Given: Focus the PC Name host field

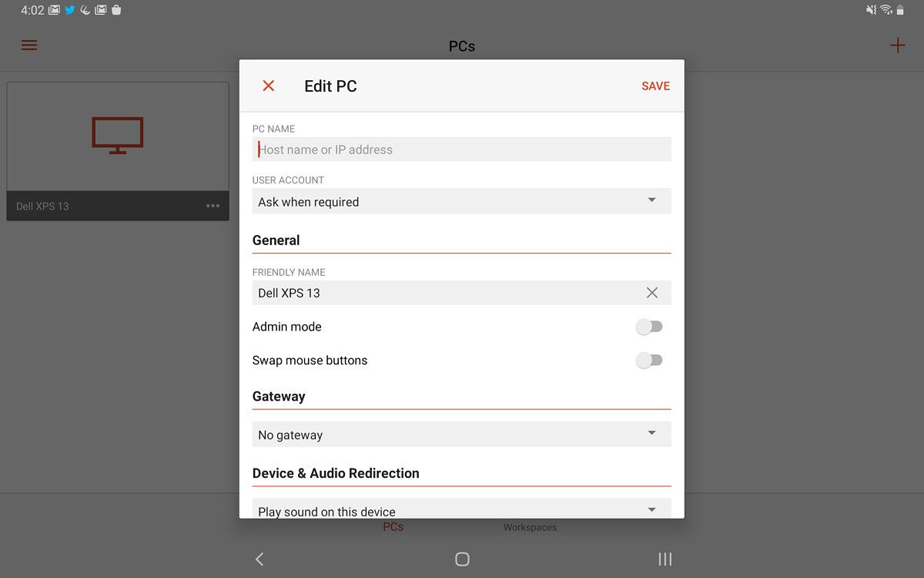Looking at the screenshot, I should (x=462, y=150).
